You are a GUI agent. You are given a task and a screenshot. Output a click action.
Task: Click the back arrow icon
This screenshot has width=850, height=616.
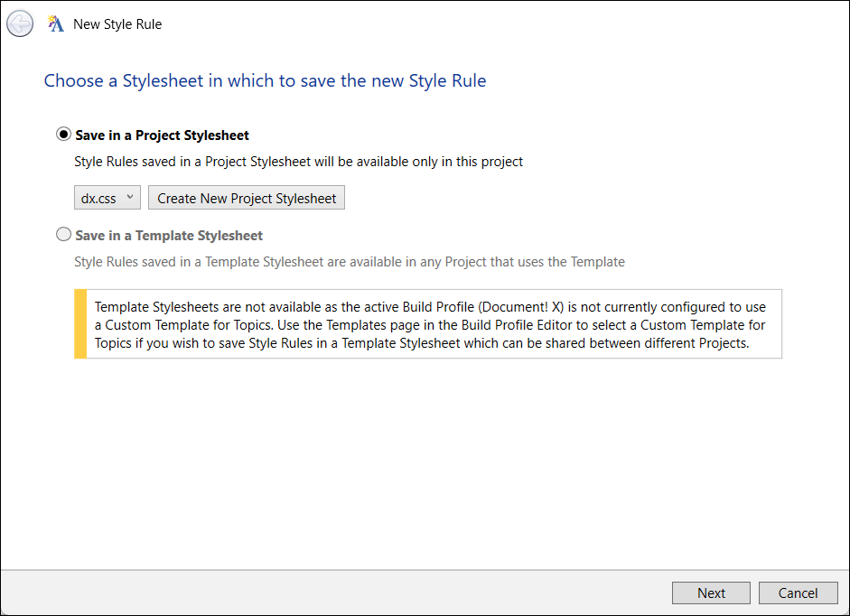pyautogui.click(x=20, y=24)
